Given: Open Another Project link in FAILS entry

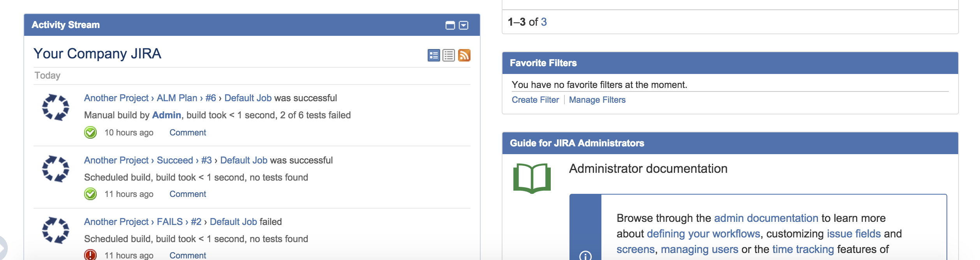Looking at the screenshot, I should (116, 222).
